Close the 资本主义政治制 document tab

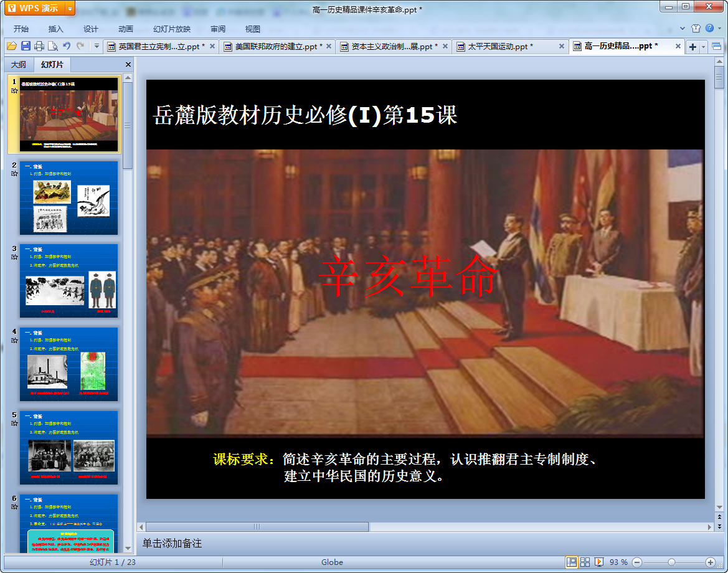pos(445,46)
